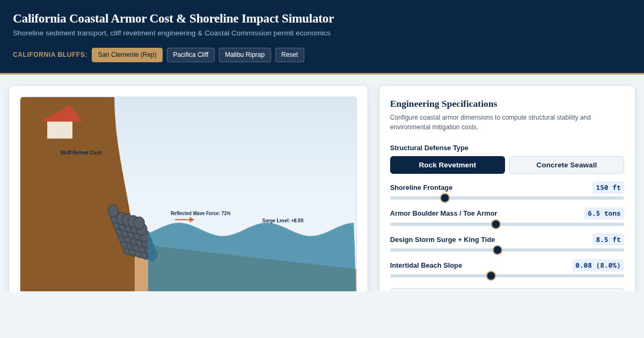644x338 pixels.
Task: Click the Bluff Retreat Crest label
Action: point(81,153)
